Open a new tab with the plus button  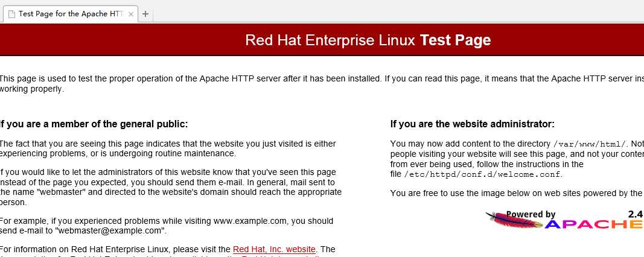(x=145, y=14)
